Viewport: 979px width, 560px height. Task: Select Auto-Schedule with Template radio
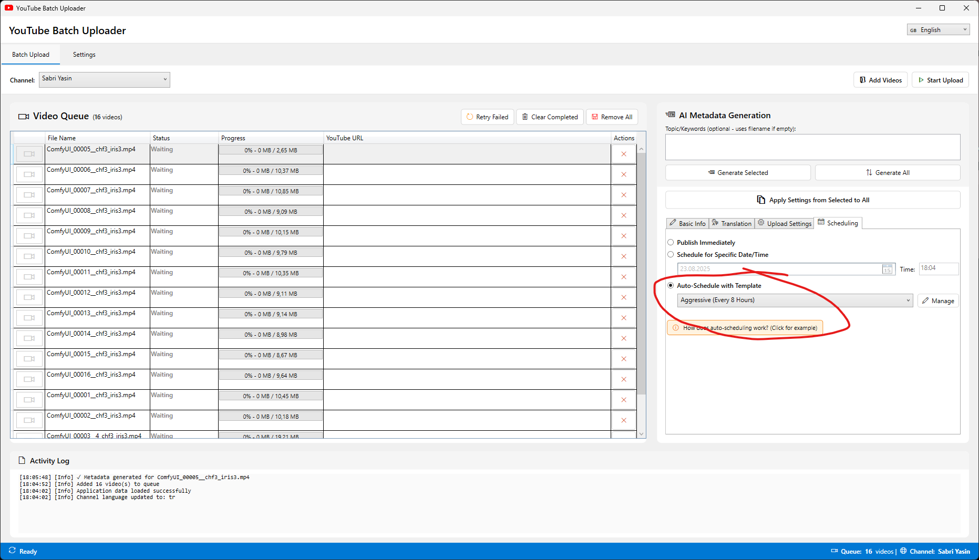click(671, 286)
